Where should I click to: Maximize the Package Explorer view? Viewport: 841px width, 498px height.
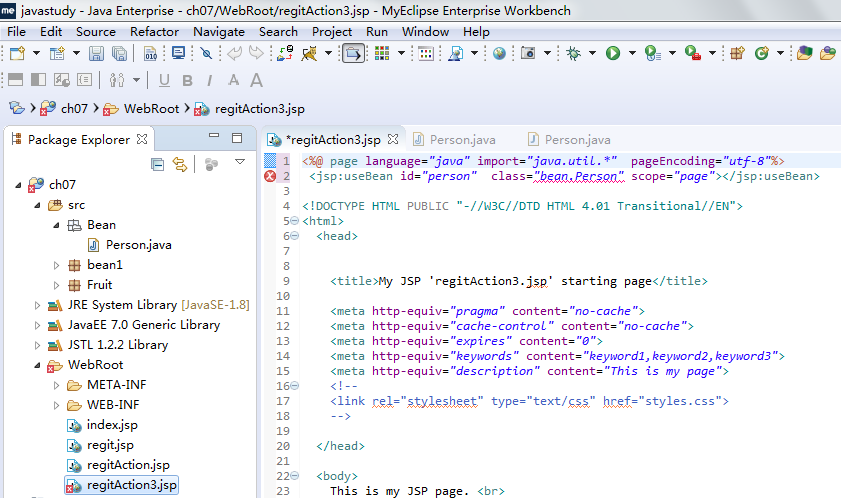(237, 138)
